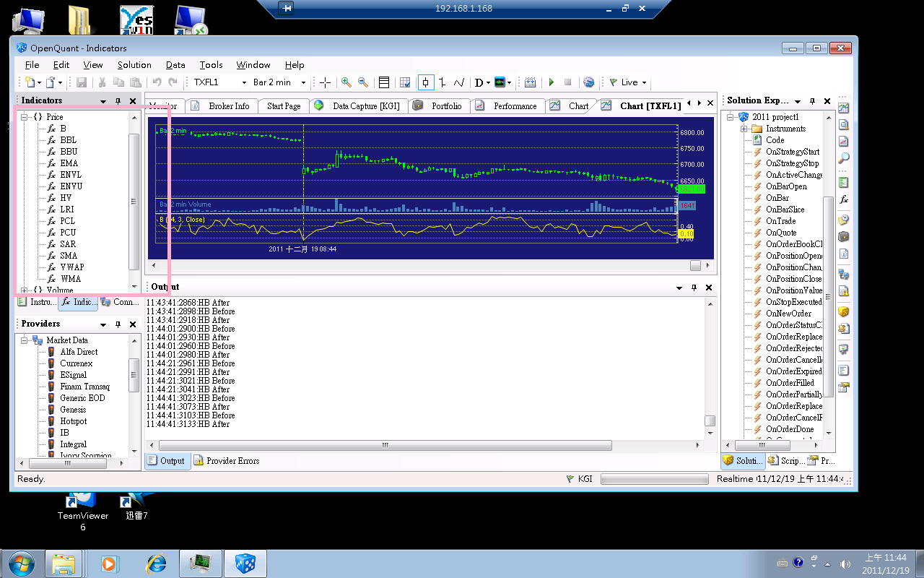Click the yellow dice icon in right sidebar

click(844, 311)
